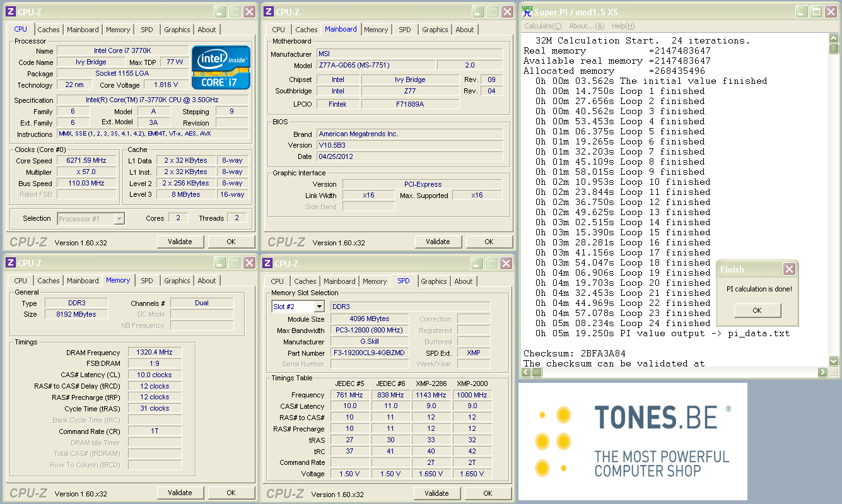The width and height of the screenshot is (842, 504).
Task: Open the About tab in the CPU window
Action: [x=207, y=30]
